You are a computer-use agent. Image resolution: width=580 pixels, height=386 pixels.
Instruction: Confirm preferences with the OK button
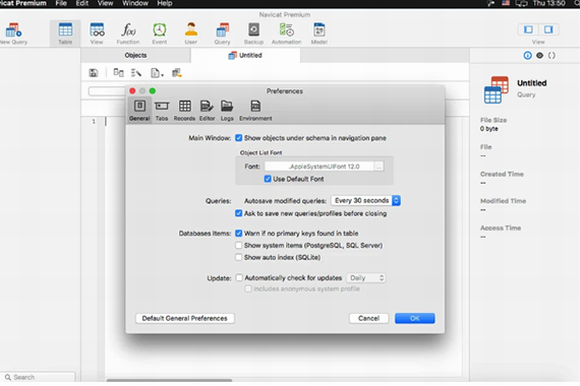[x=415, y=318]
